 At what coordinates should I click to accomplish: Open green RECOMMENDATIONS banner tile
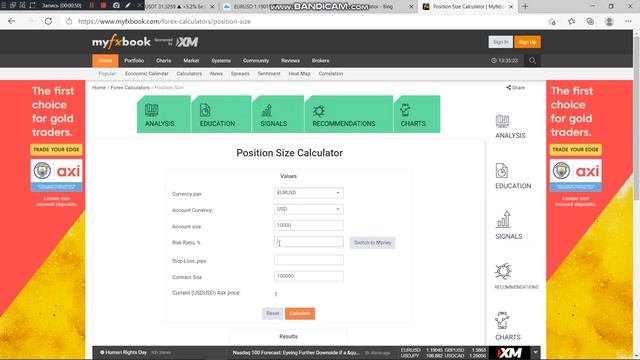coord(349,114)
